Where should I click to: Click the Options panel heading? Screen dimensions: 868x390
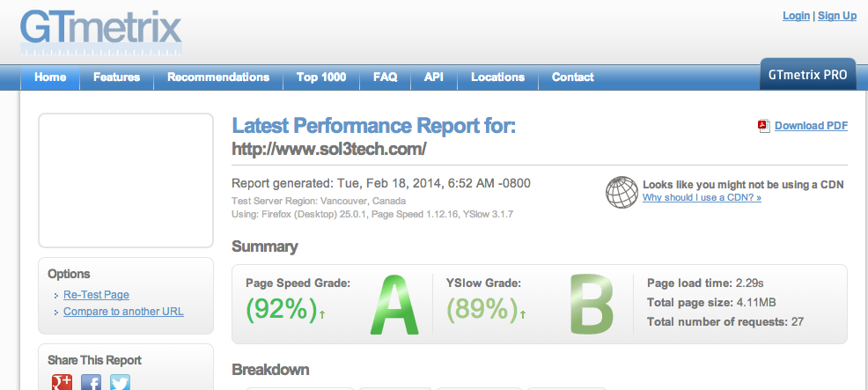click(x=69, y=274)
